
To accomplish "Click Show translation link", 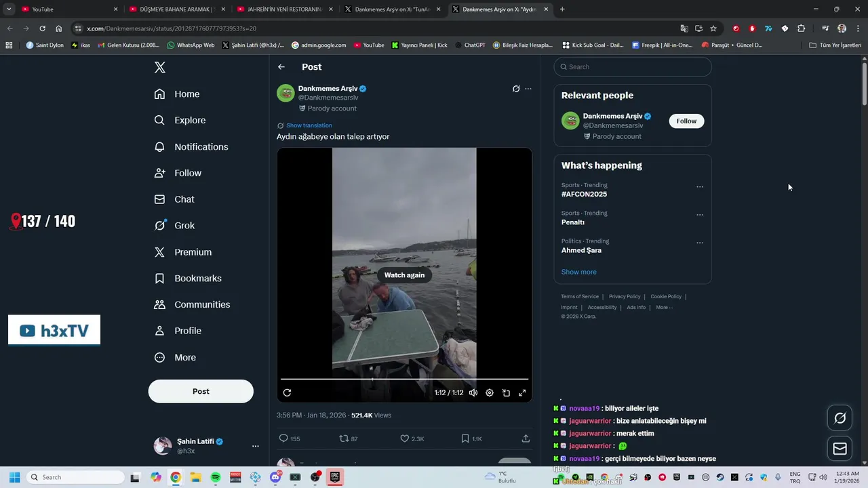I will coord(309,125).
